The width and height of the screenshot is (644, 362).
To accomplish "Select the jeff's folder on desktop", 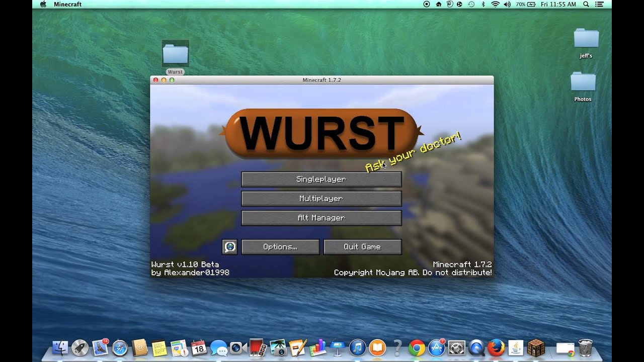I will (586, 43).
